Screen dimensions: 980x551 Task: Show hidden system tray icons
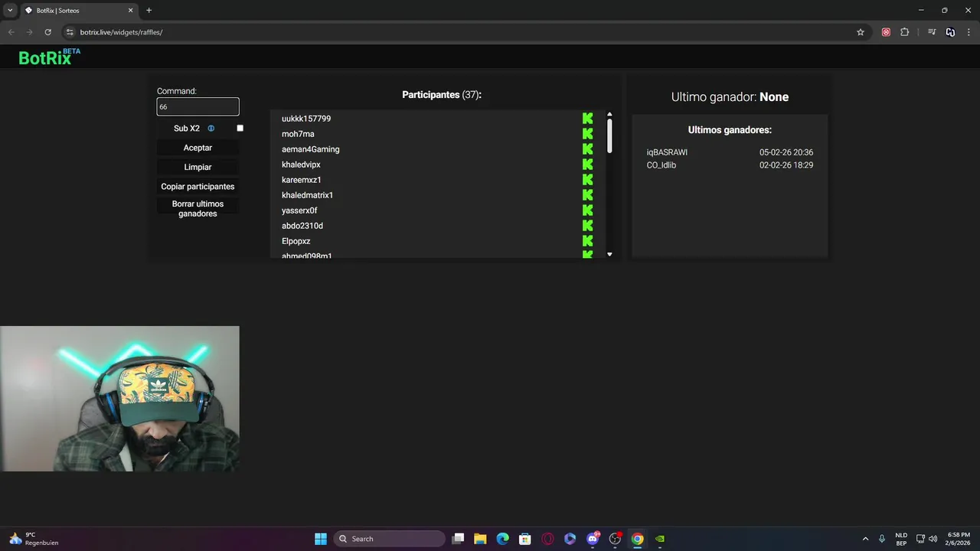pyautogui.click(x=865, y=539)
